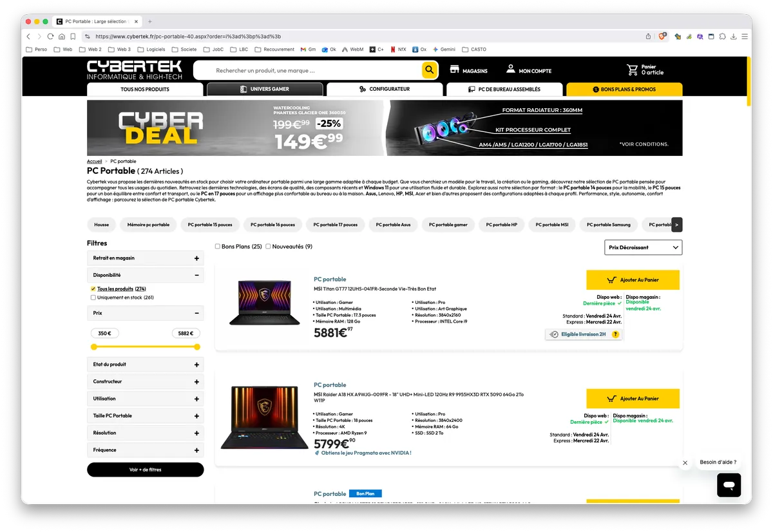Open the Configurateur menu

pos(385,90)
